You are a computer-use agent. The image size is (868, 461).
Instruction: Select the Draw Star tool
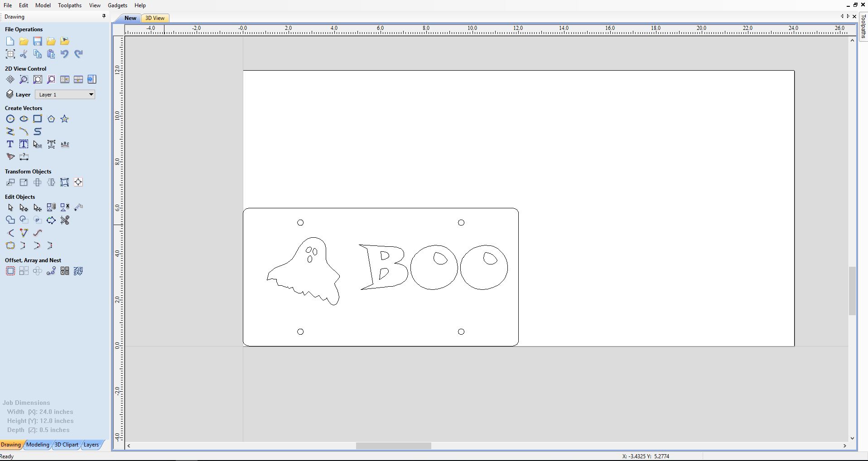[64, 119]
